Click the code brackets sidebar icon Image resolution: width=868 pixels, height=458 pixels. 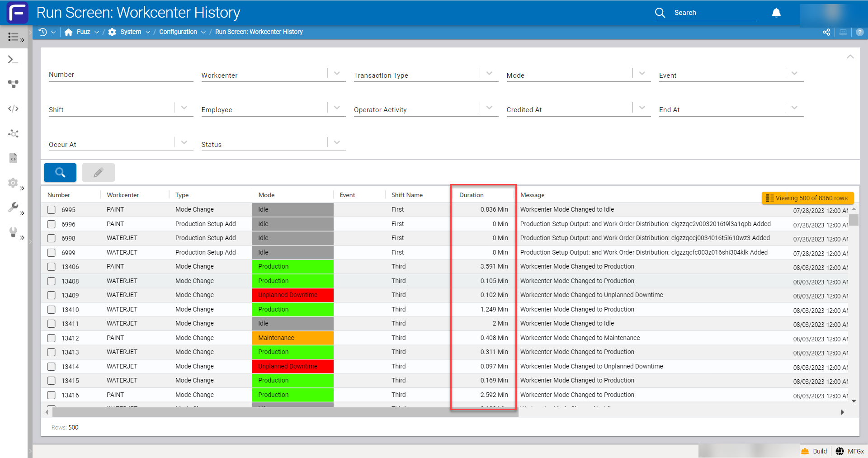coord(13,109)
